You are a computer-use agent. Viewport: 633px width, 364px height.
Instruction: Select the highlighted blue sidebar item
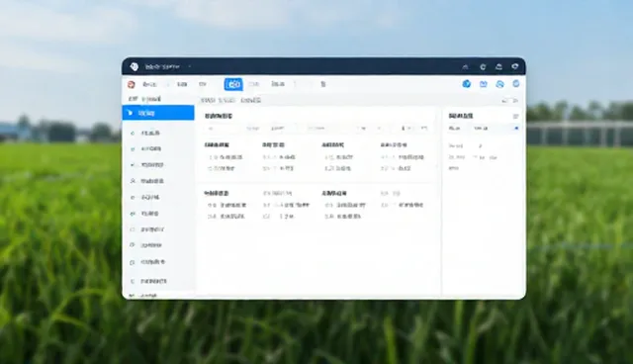coord(158,113)
